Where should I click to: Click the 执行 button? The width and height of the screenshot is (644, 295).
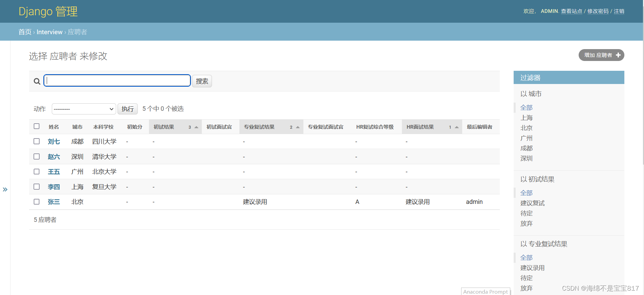(128, 109)
